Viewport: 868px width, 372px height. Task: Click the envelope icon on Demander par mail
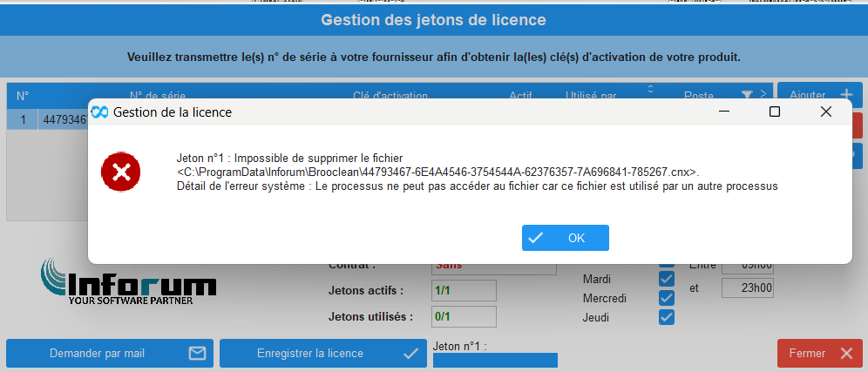[197, 353]
